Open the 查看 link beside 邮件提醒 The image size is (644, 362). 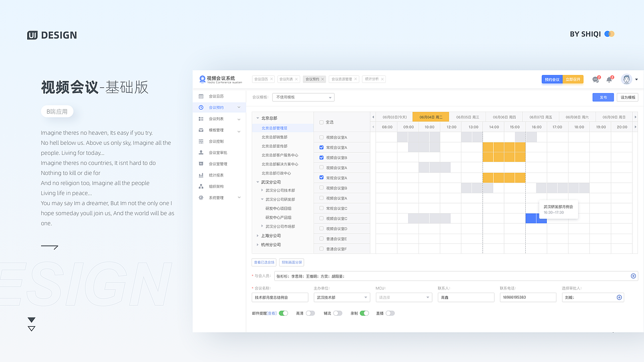(x=272, y=313)
